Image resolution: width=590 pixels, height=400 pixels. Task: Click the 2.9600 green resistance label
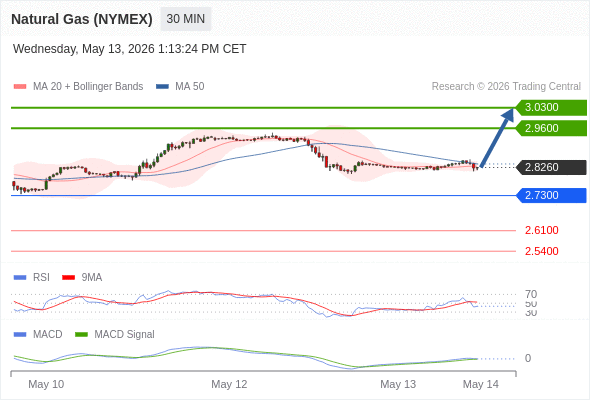pos(551,128)
